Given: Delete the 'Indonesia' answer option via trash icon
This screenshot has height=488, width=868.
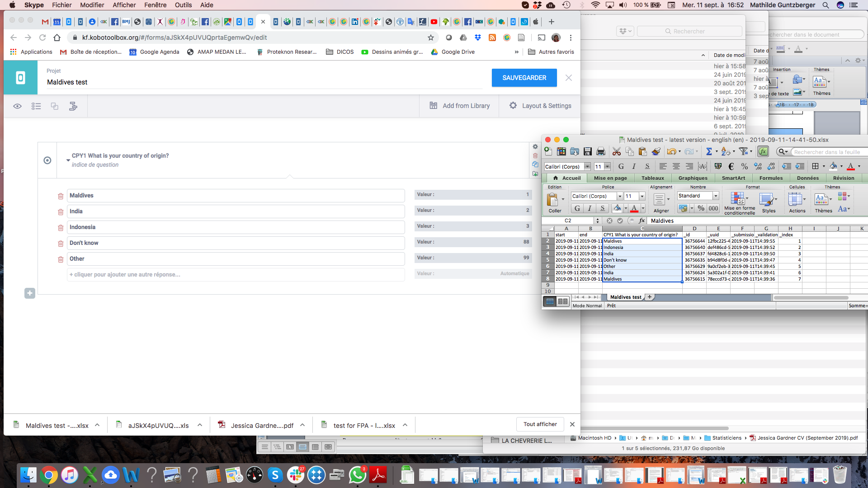Looking at the screenshot, I should [x=61, y=227].
